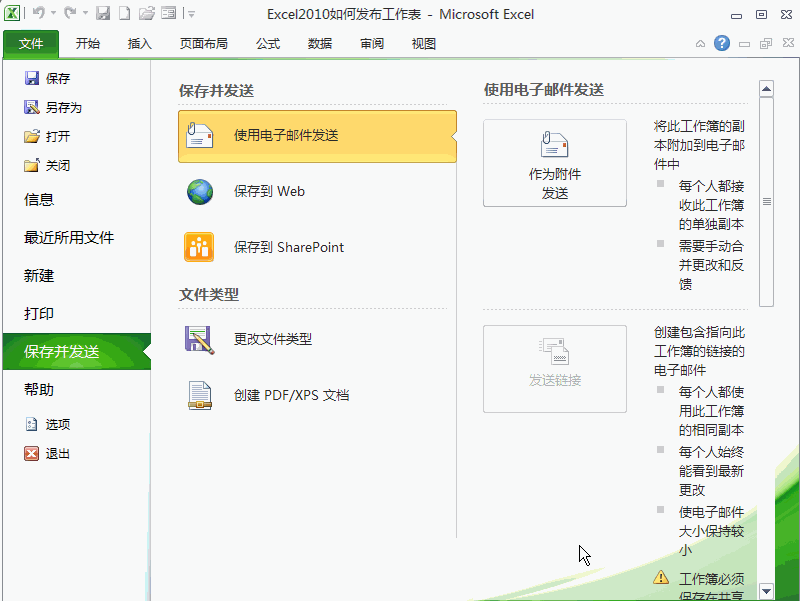
Task: Select the 文件 (File) tab
Action: (x=31, y=44)
